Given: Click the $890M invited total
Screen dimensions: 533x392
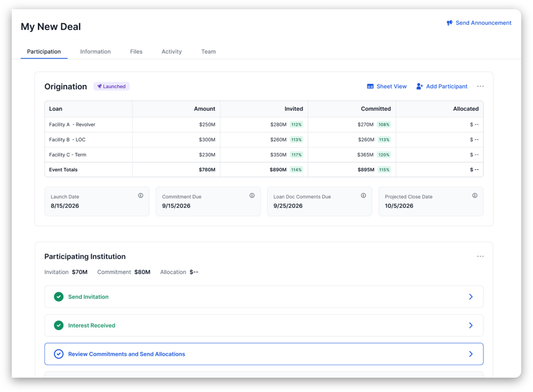Looking at the screenshot, I should coord(278,170).
